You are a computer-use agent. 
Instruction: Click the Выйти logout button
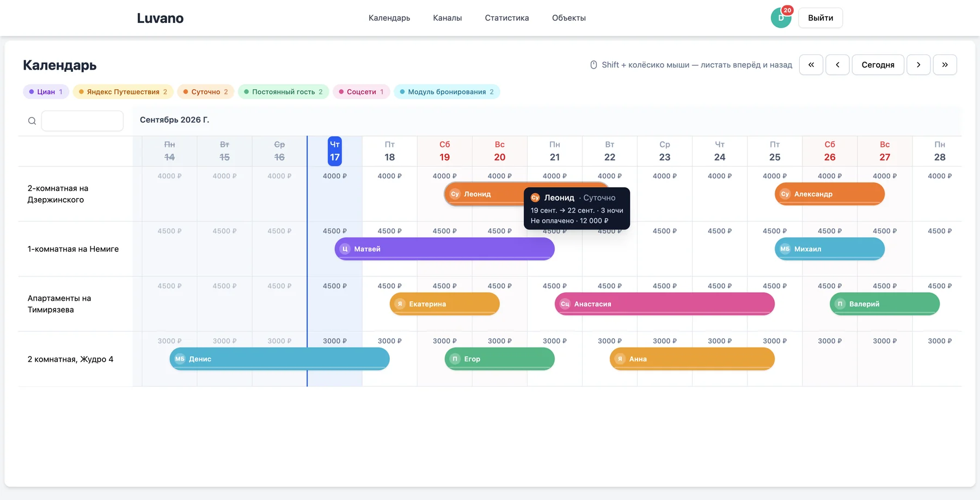click(820, 18)
